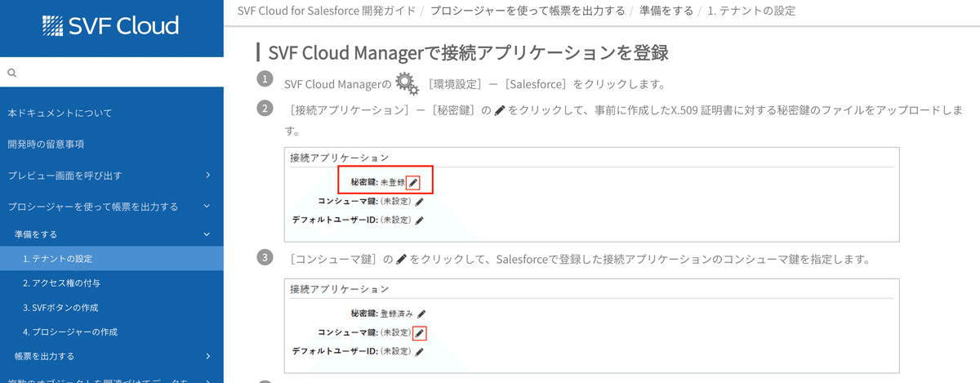980x383 pixels.
Task: Click heading SVF Cloud Managerで接続アプリケーションを登録
Action: click(x=469, y=53)
